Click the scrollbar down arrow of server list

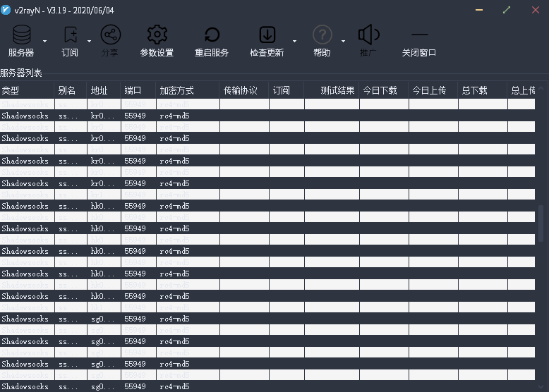541,386
